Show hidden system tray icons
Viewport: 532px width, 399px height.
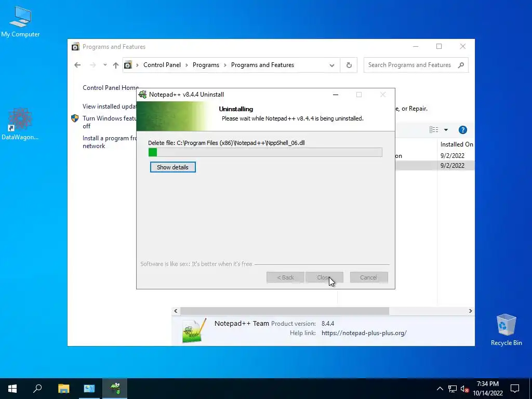(440, 389)
